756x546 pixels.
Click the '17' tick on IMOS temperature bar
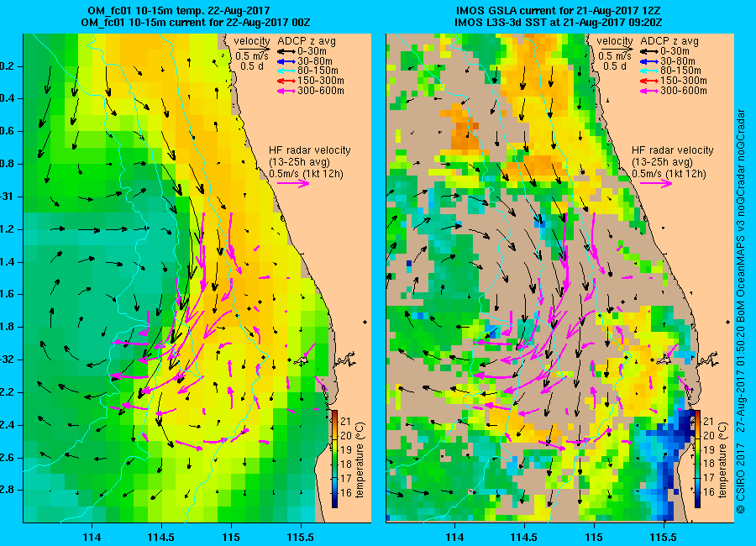[709, 479]
